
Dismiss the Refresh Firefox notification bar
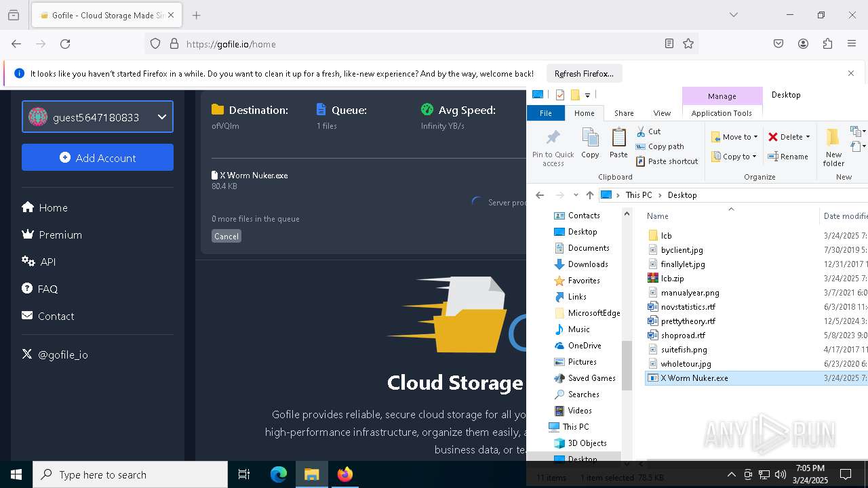[x=851, y=73]
